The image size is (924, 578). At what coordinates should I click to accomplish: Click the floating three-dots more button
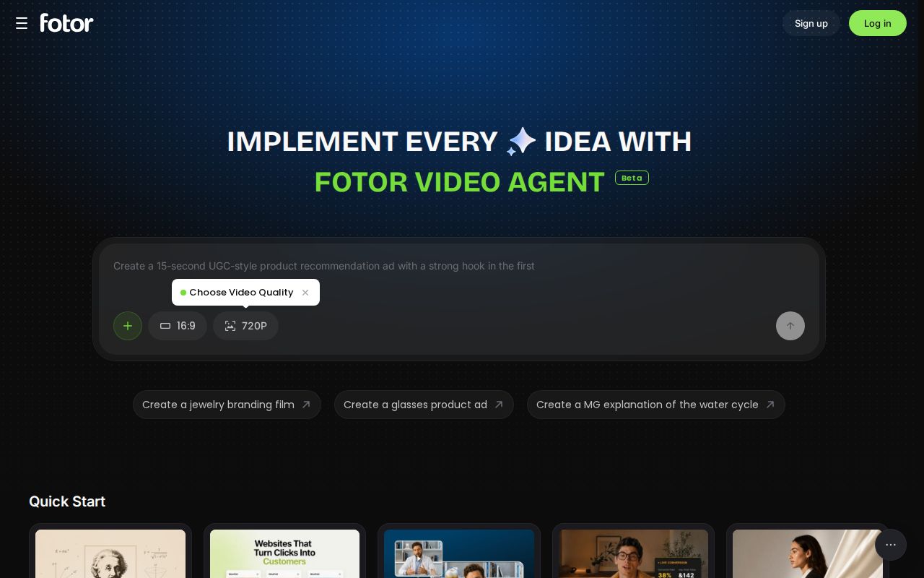point(891,545)
